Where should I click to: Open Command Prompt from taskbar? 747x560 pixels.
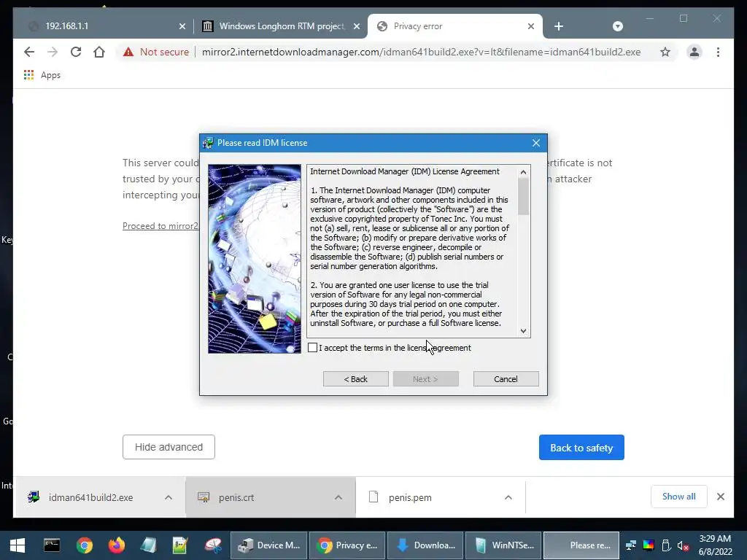[x=52, y=545]
